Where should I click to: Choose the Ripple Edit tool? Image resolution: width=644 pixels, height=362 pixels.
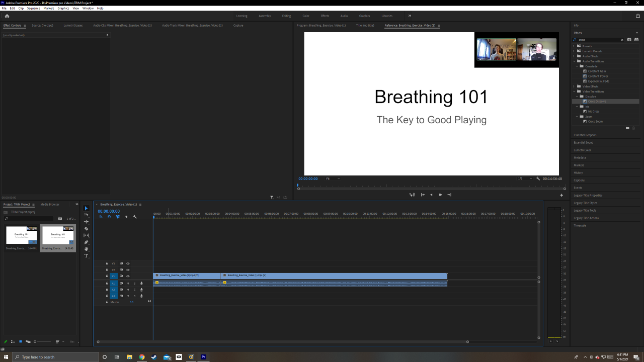(x=86, y=222)
